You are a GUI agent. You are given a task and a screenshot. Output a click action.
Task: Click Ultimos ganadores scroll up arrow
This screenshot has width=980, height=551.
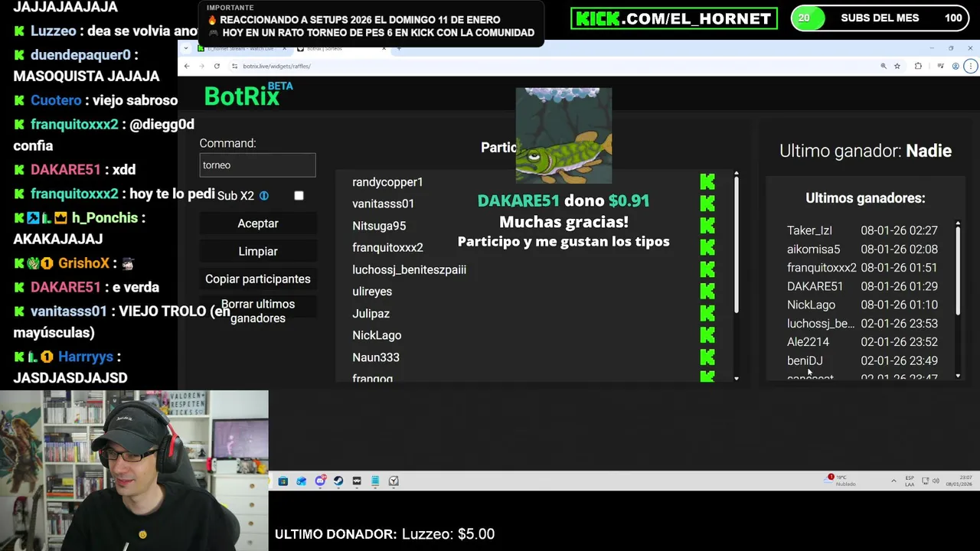[x=958, y=223]
